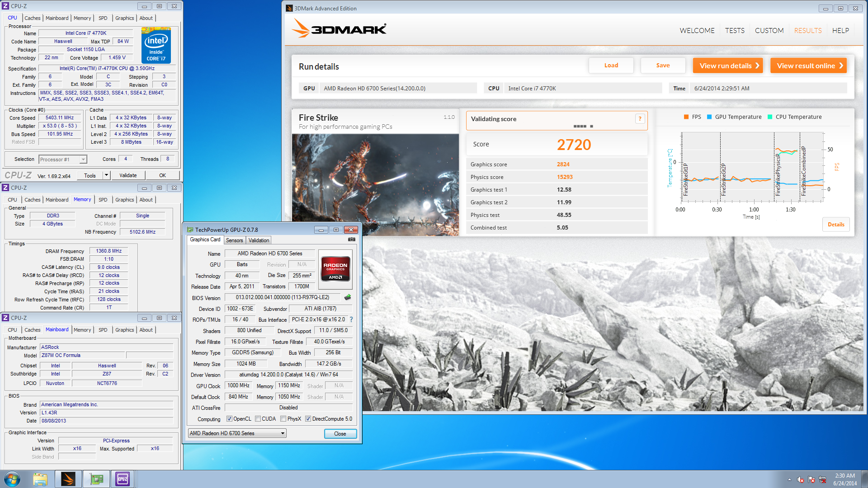Viewport: 868px width, 488px height.
Task: Click the OK button in CPU-Z
Action: [162, 175]
